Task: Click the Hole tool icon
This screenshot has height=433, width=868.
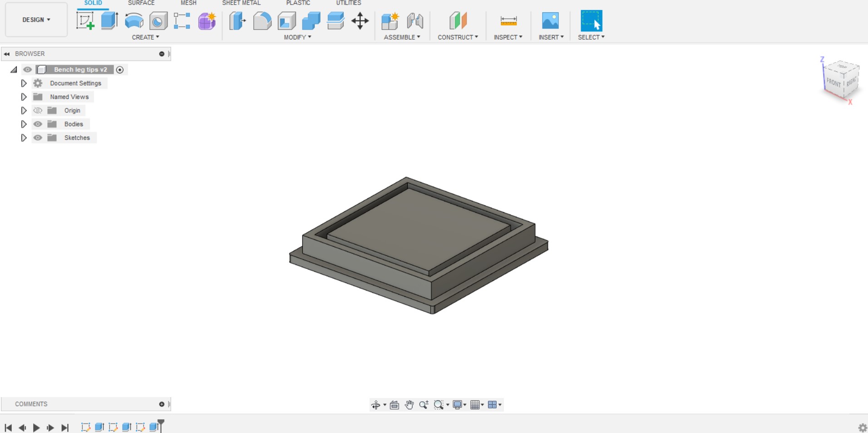Action: (158, 21)
